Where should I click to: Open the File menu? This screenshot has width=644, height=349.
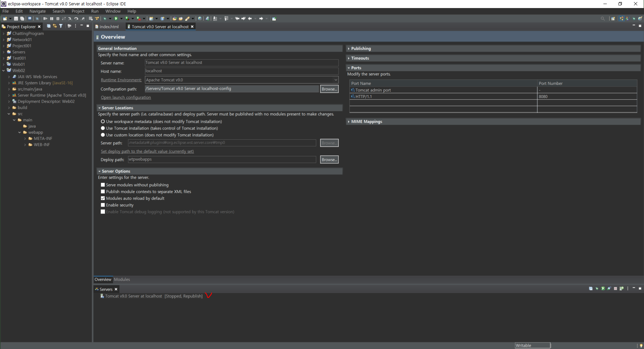(6, 11)
